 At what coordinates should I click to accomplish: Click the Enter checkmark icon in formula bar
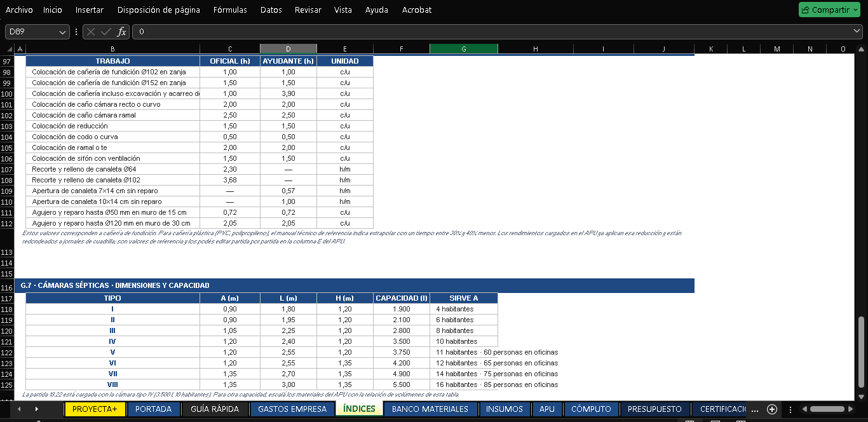tap(106, 32)
